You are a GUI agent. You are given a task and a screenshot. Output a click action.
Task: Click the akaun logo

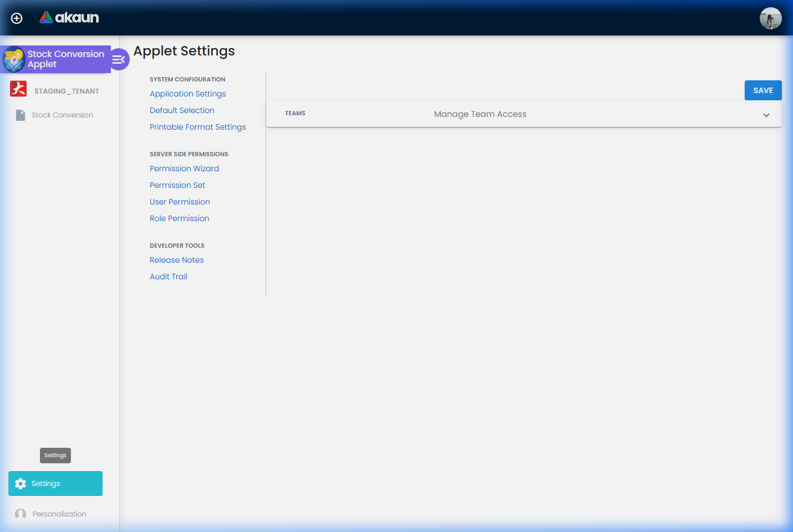69,17
